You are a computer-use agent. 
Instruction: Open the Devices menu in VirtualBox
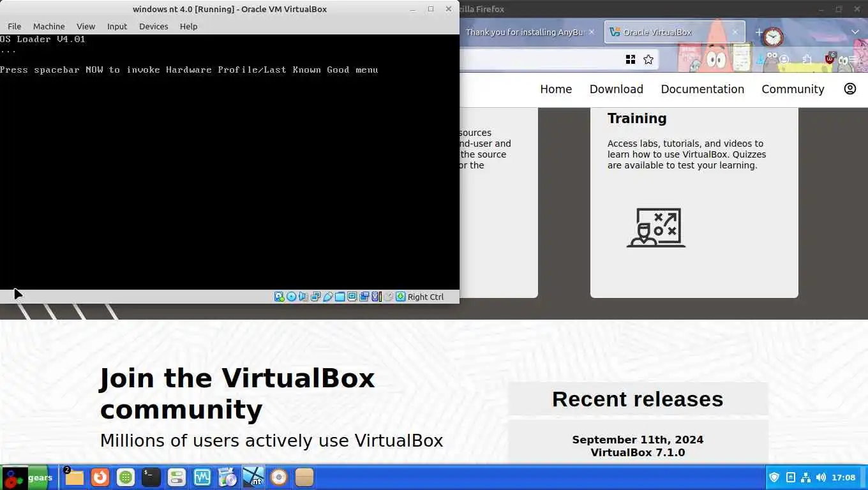153,26
